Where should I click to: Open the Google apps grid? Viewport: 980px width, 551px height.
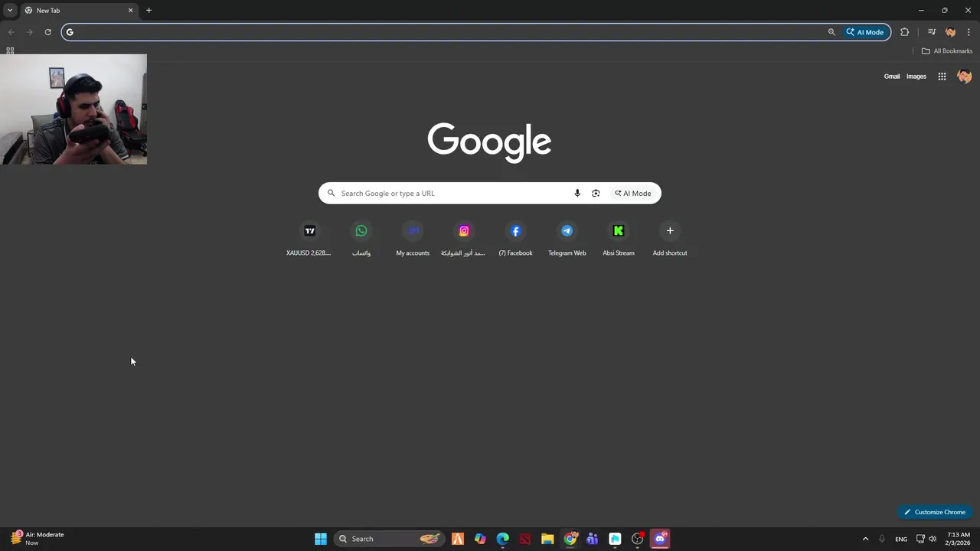click(x=942, y=77)
